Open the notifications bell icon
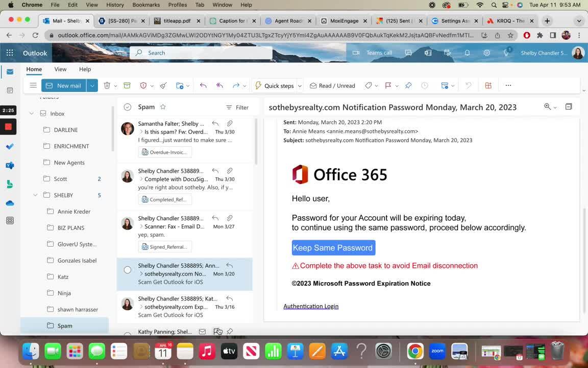Viewport: 588px width, 368px height. click(x=467, y=53)
